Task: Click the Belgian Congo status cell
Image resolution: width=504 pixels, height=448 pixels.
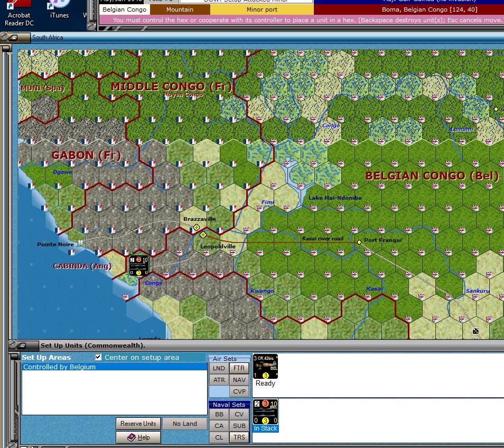Action: [124, 10]
